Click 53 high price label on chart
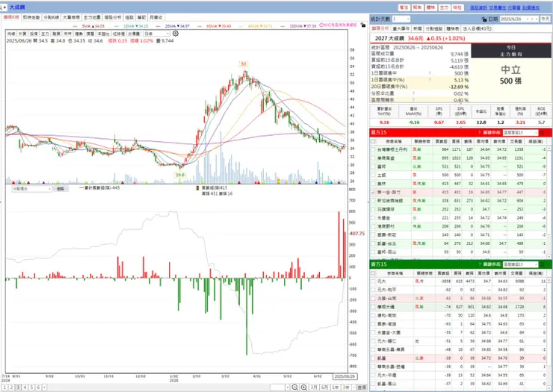The width and height of the screenshot is (553, 392). (x=244, y=64)
